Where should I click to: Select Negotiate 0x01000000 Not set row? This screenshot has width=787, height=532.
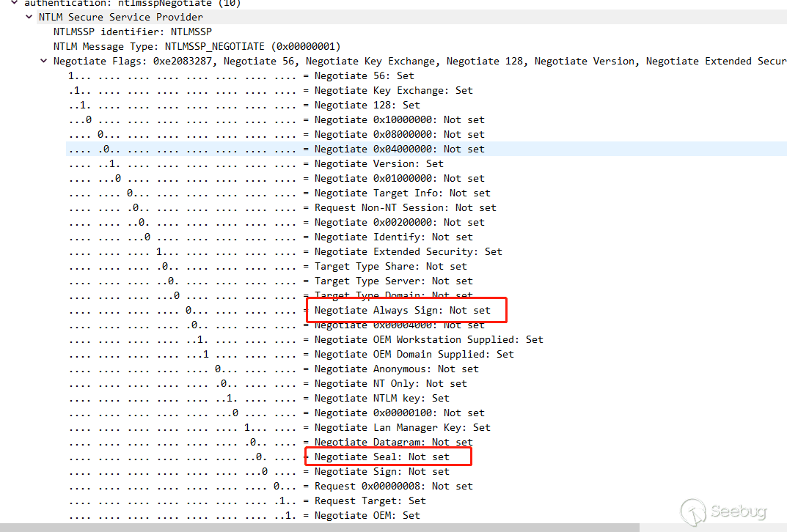tap(277, 178)
